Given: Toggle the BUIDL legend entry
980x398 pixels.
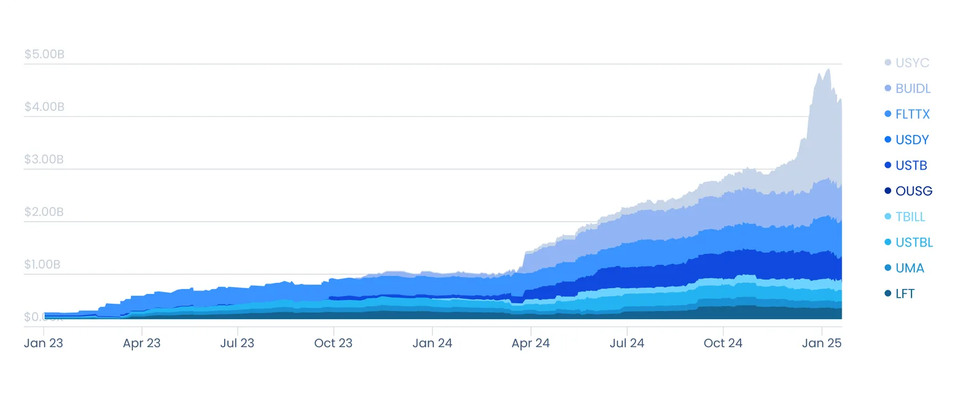Looking at the screenshot, I should pyautogui.click(x=907, y=88).
